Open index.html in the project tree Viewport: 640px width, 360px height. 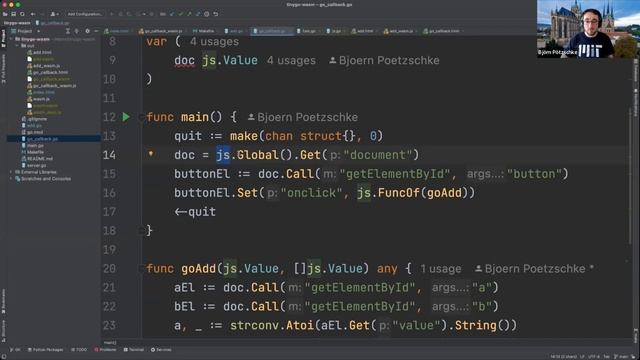click(x=44, y=92)
